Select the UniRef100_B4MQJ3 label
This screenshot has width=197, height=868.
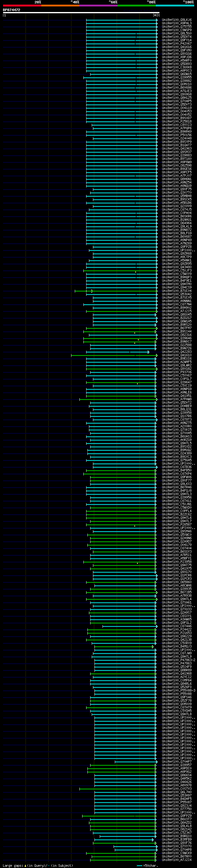pyautogui.click(x=177, y=647)
